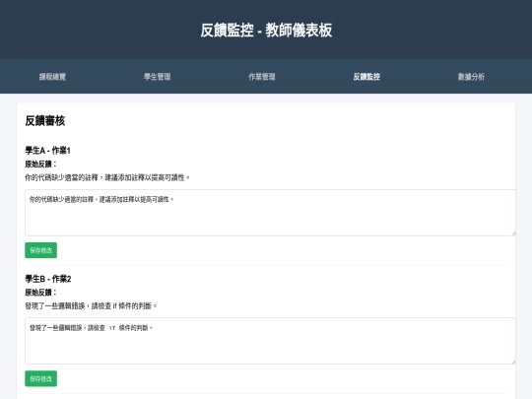Go to the 作業管理 tab
The image size is (532, 399).
point(262,77)
